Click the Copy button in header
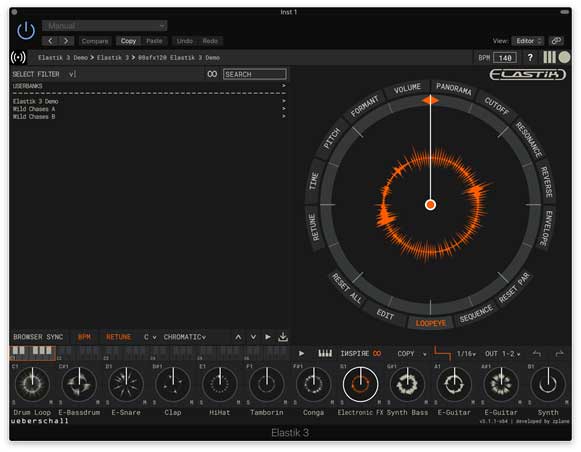 128,41
